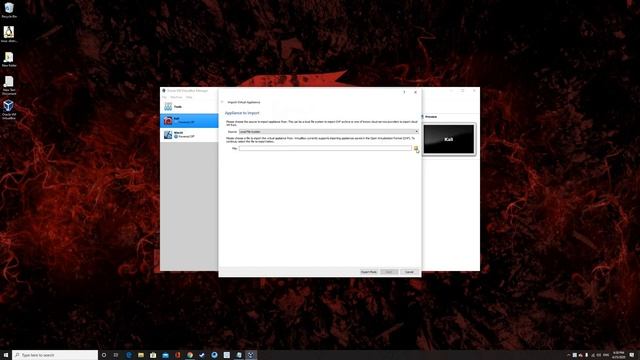Viewport: 640px width, 360px height.
Task: Select Tools in VirtualBox Manager sidebar
Action: click(x=189, y=107)
